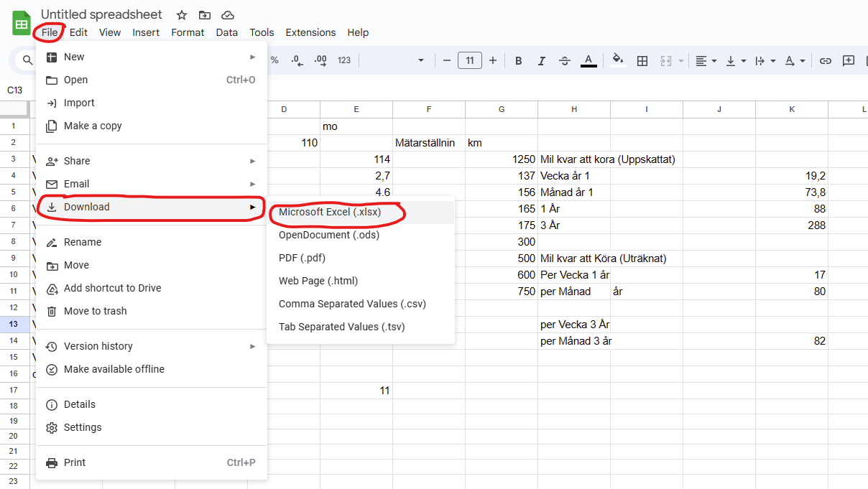Select Make available offline option

[114, 369]
